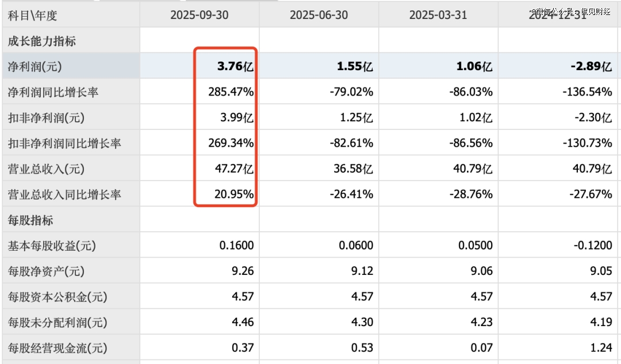
Task: Click the 2025-09-30 column header
Action: point(199,15)
